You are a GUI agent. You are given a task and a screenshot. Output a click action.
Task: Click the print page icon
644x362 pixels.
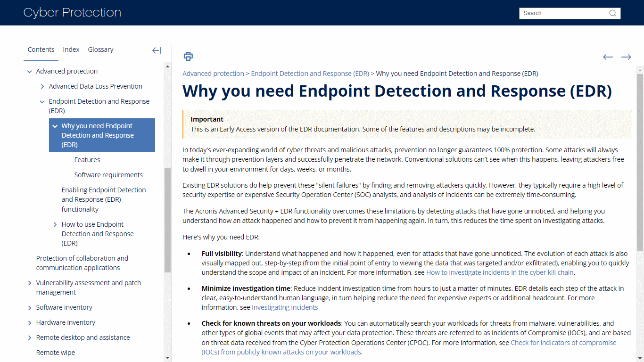coord(188,57)
